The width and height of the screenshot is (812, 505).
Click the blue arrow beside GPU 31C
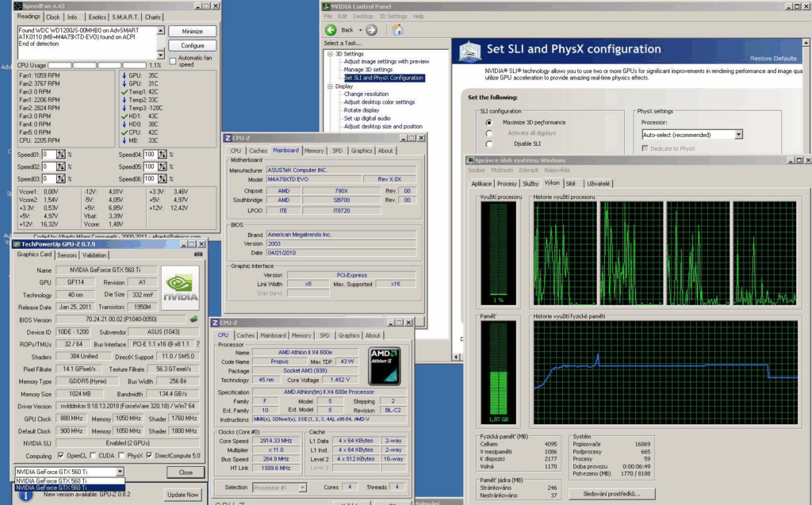pos(124,83)
